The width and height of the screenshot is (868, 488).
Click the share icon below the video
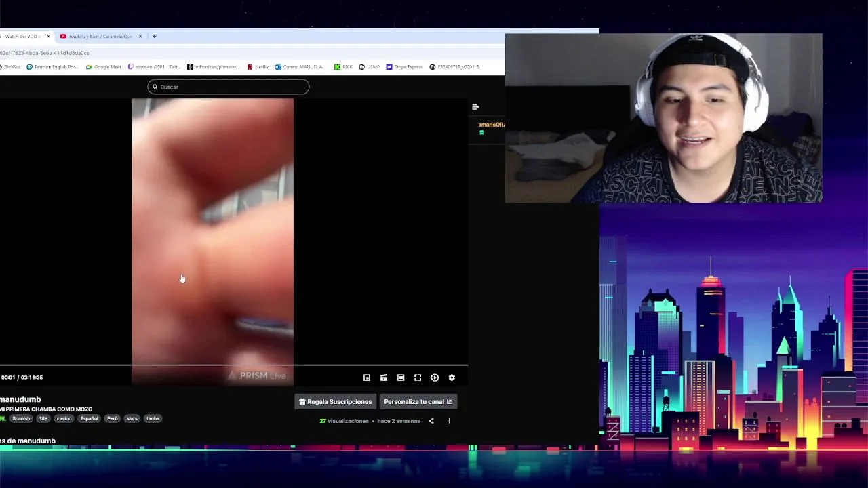click(x=431, y=421)
